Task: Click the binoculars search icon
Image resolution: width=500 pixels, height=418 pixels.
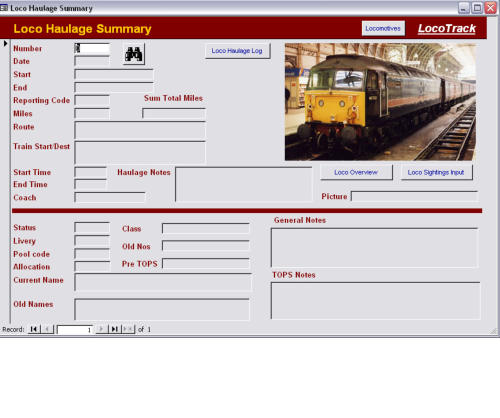Action: pyautogui.click(x=134, y=53)
